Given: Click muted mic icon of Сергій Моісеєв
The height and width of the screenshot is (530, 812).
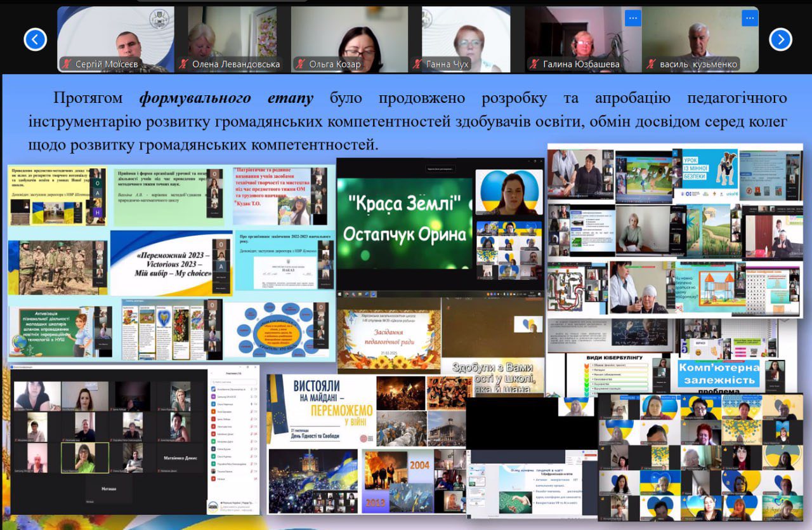Looking at the screenshot, I should [67, 64].
